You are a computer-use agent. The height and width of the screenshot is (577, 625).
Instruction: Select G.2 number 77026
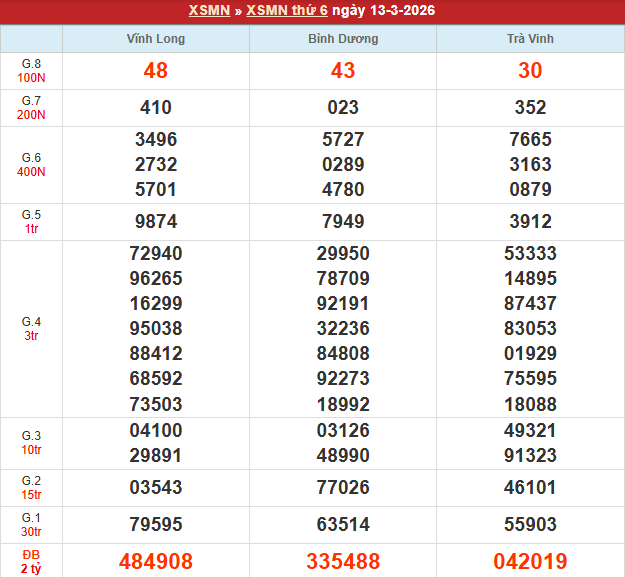coord(343,488)
